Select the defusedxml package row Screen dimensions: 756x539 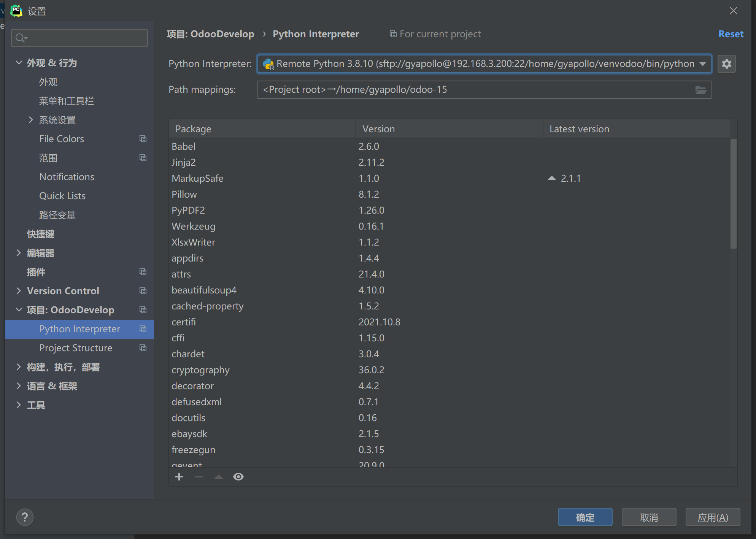coord(449,402)
